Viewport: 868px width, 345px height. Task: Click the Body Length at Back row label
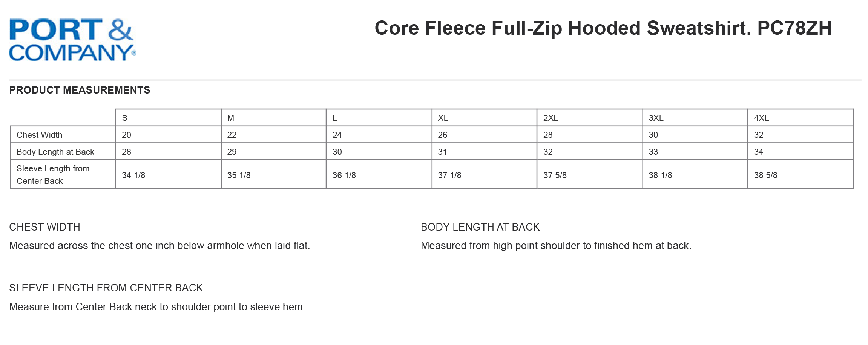55,152
